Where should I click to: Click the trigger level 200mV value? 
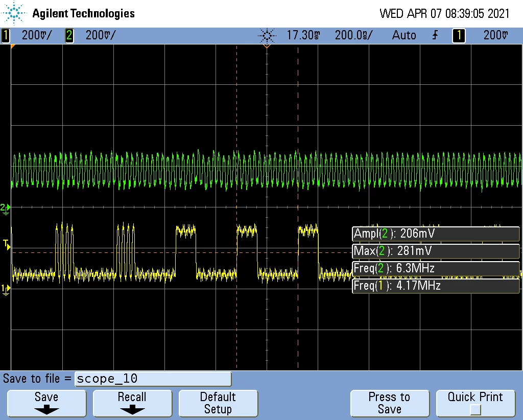(495, 35)
